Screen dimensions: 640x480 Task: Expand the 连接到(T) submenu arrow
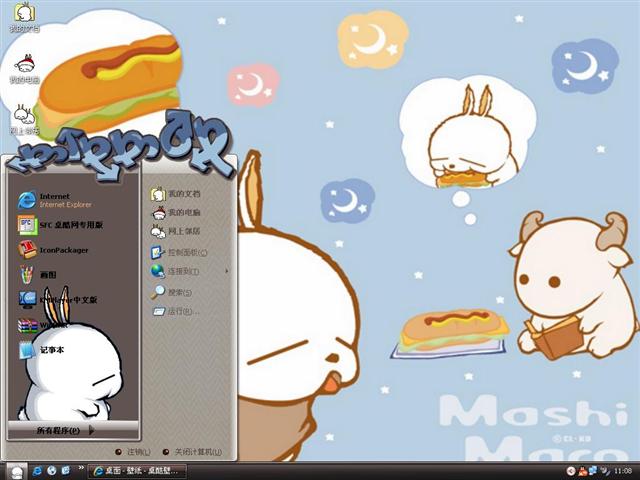[227, 271]
